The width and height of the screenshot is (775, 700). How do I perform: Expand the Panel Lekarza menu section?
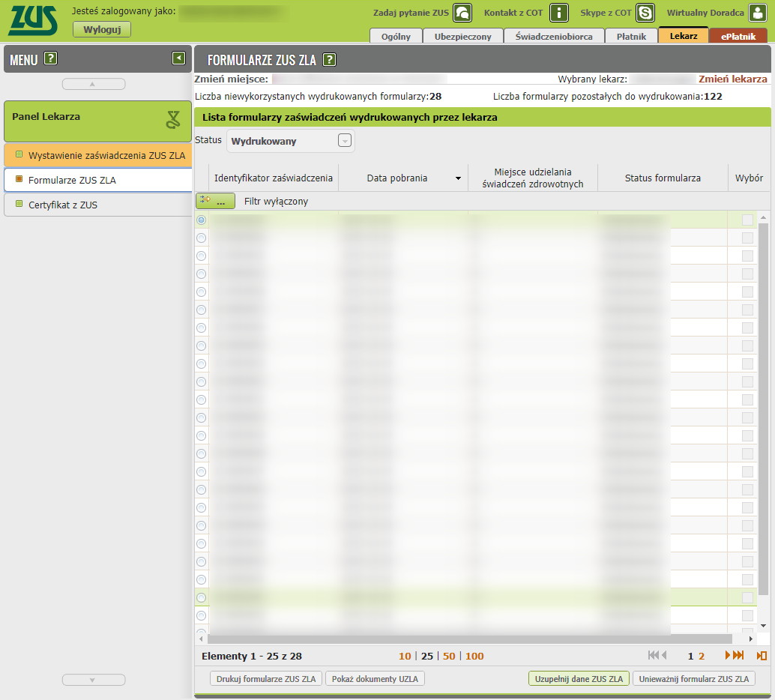[98, 121]
